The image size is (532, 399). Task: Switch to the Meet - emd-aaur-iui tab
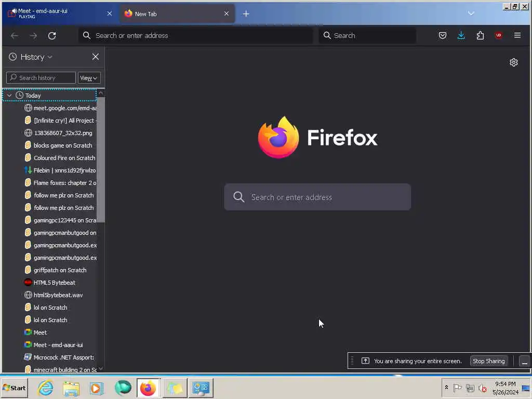[x=59, y=14]
